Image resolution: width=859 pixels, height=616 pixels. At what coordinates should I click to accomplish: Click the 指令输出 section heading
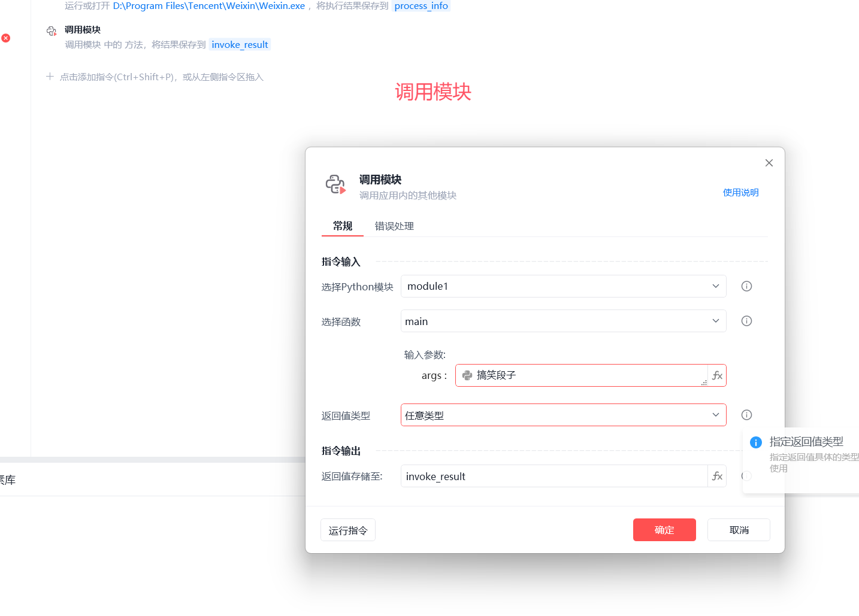341,451
